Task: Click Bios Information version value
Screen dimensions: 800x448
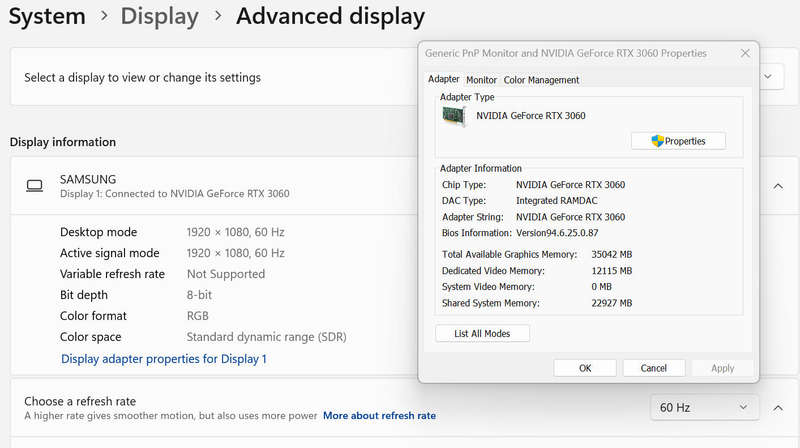Action: click(x=557, y=233)
